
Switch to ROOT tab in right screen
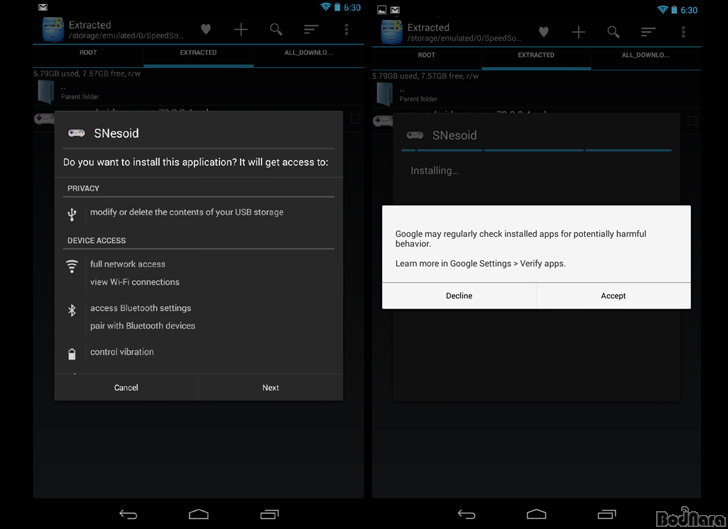click(x=427, y=55)
